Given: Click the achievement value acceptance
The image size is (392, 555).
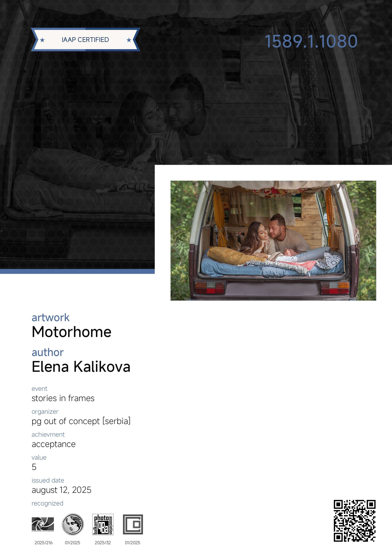Looking at the screenshot, I should coord(54,444).
